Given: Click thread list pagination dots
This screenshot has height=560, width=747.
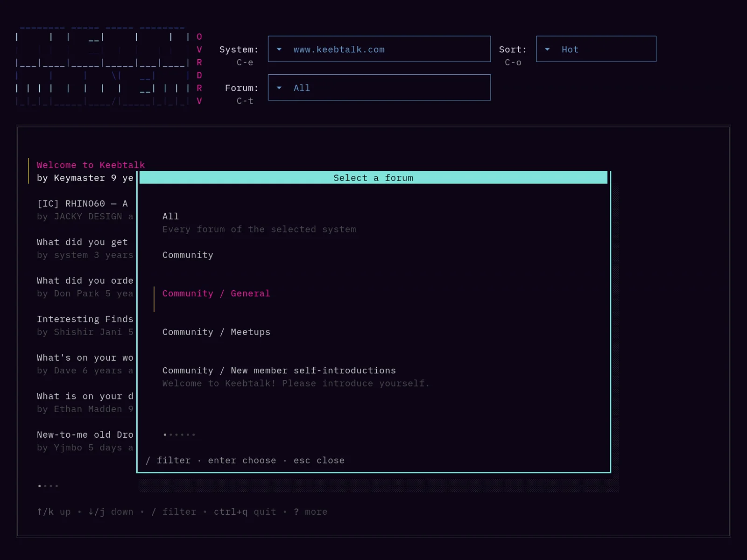Looking at the screenshot, I should pyautogui.click(x=48, y=486).
